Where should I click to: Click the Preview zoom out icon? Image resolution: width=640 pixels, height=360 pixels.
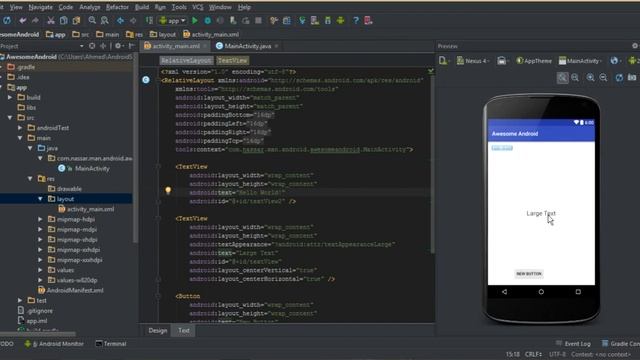[x=603, y=78]
